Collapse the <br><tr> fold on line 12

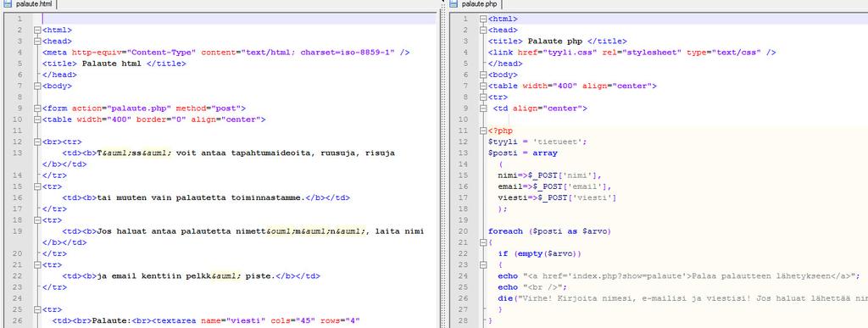[37, 142]
